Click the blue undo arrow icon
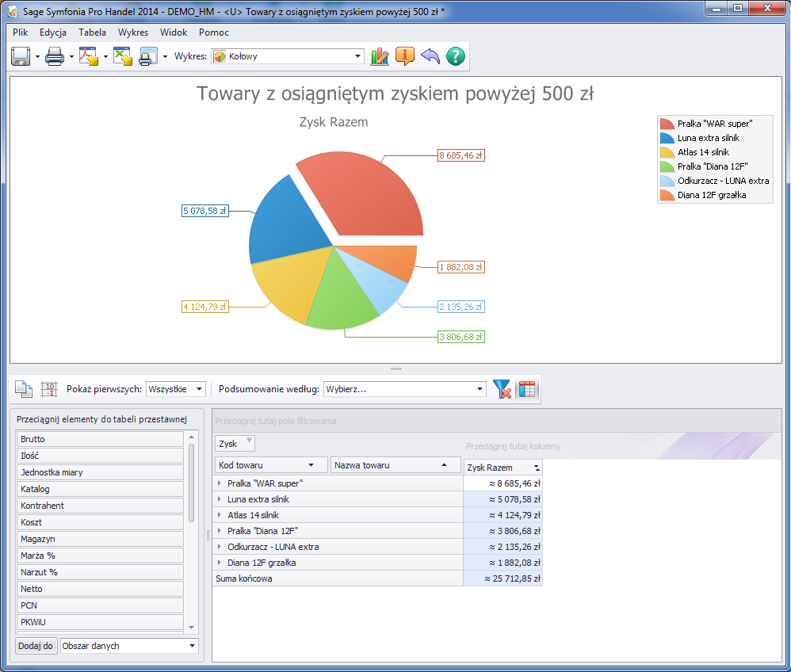791x672 pixels. click(x=430, y=56)
